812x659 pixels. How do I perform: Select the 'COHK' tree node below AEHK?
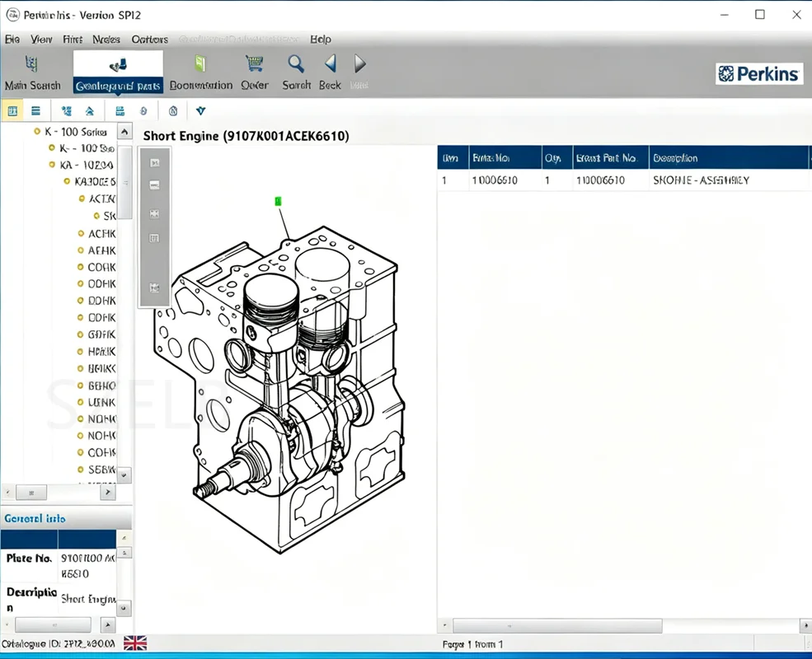(x=102, y=268)
